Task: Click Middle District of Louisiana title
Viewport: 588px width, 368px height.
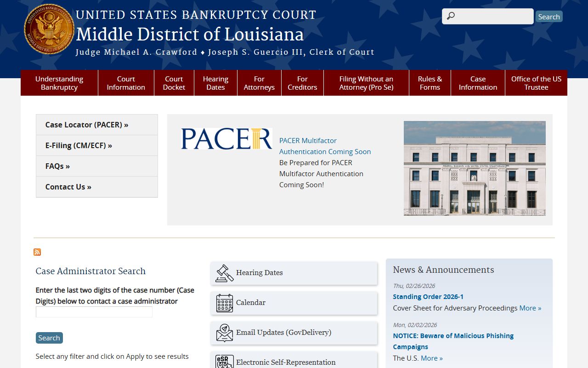Action: 190,34
